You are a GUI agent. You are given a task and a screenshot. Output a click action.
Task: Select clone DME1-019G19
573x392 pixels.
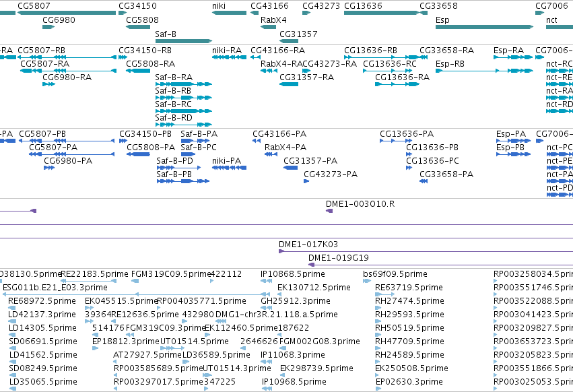pos(441,265)
